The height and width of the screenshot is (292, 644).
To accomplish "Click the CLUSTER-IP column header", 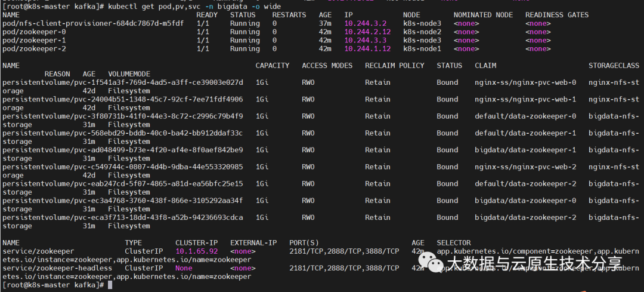I will [196, 243].
